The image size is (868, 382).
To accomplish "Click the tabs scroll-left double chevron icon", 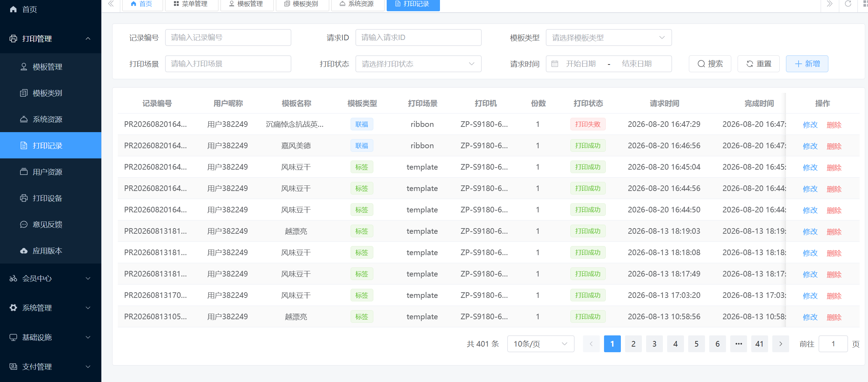I will pos(111,4).
